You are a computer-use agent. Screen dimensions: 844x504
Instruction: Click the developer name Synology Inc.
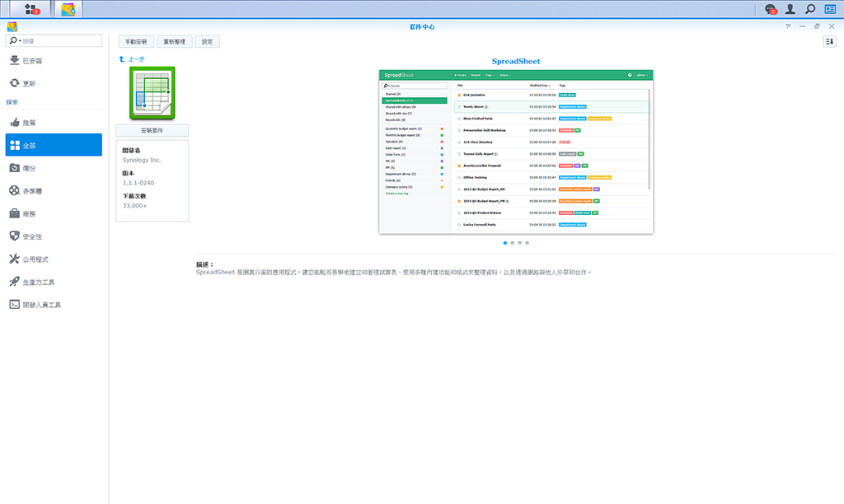[142, 160]
